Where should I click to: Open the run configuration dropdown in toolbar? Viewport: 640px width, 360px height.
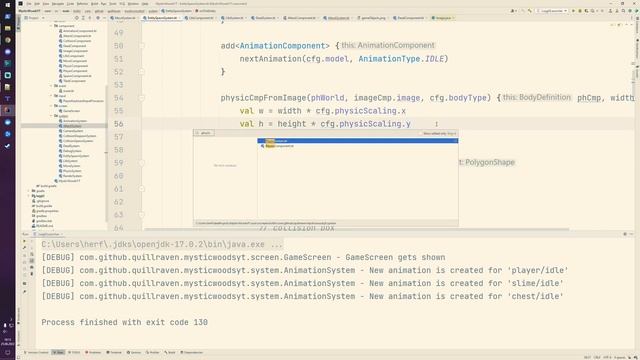coord(552,11)
